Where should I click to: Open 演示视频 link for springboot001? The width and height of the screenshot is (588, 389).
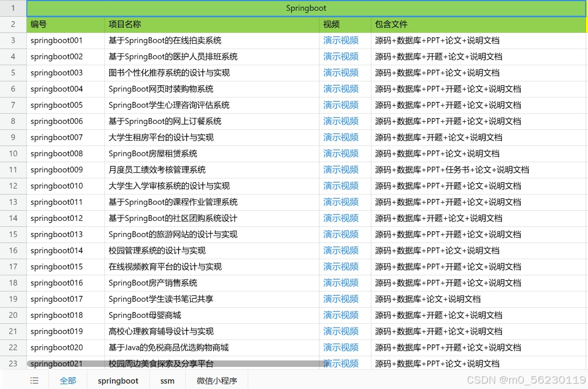(341, 40)
